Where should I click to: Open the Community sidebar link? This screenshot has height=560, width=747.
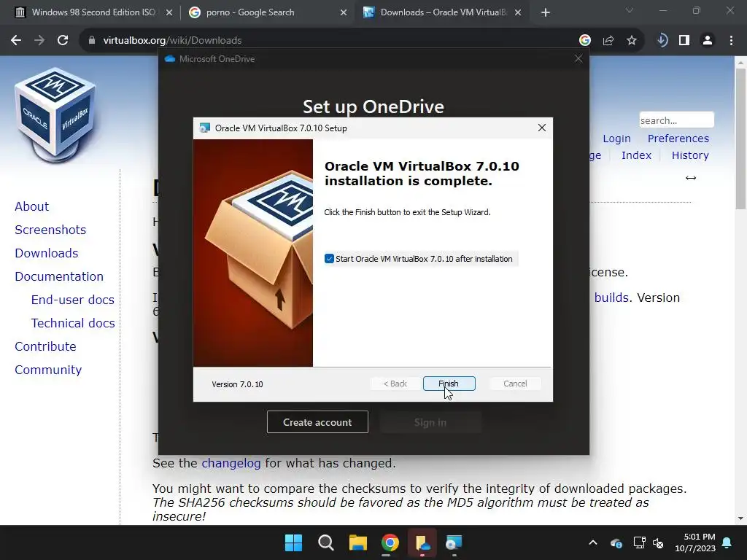[48, 370]
